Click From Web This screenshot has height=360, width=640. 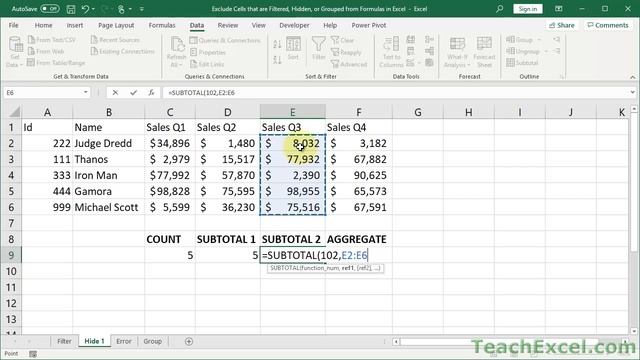click(46, 51)
